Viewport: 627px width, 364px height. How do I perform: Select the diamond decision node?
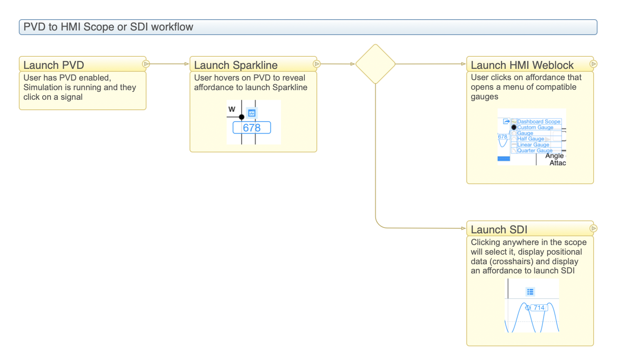click(x=375, y=64)
